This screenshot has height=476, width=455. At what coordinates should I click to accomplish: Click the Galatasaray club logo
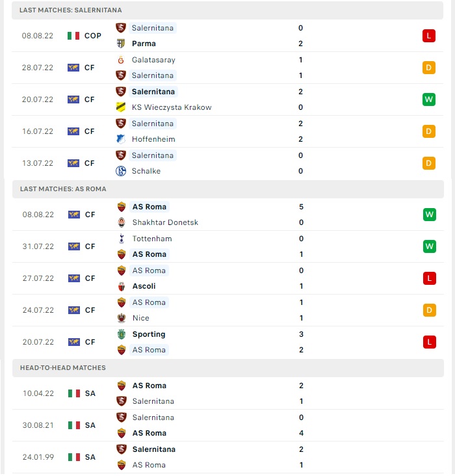121,60
